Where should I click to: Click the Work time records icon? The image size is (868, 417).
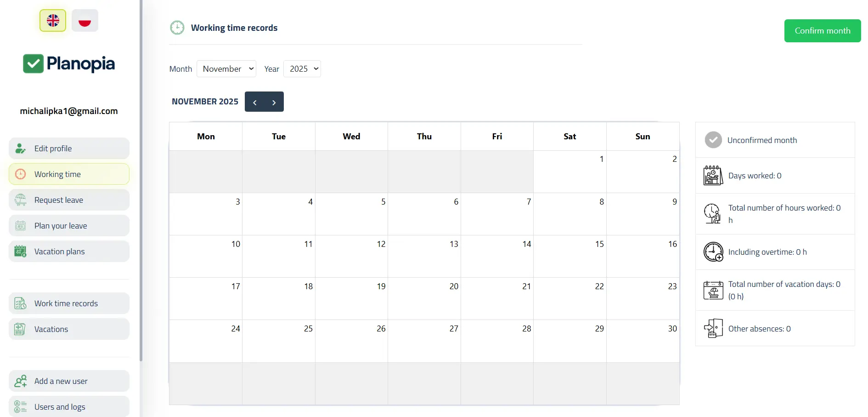(x=20, y=303)
